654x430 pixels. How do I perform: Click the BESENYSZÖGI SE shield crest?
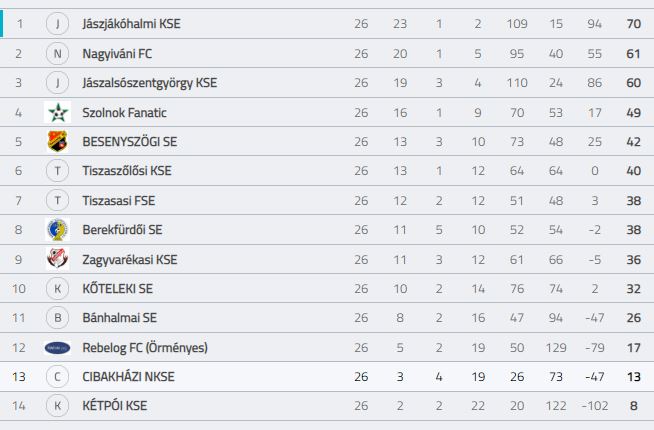[58, 141]
